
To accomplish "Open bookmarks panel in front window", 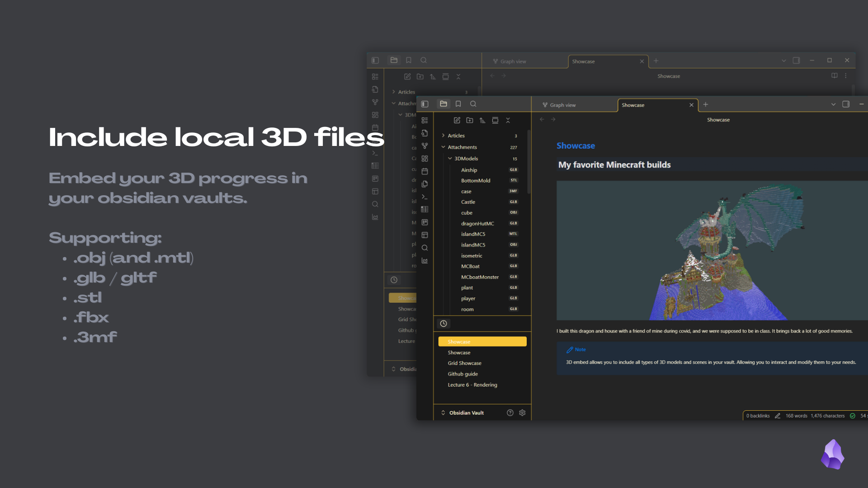I will (458, 104).
